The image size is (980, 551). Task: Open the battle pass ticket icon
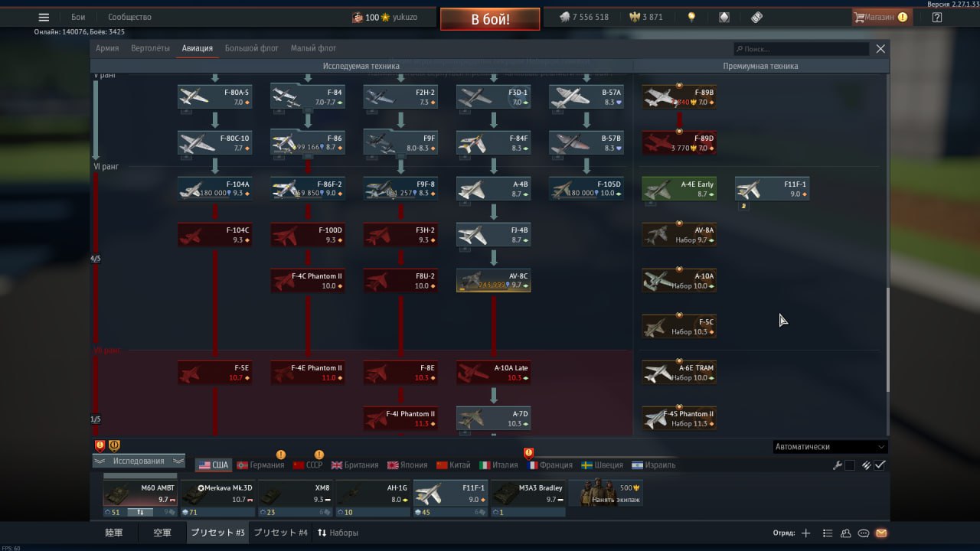point(756,17)
